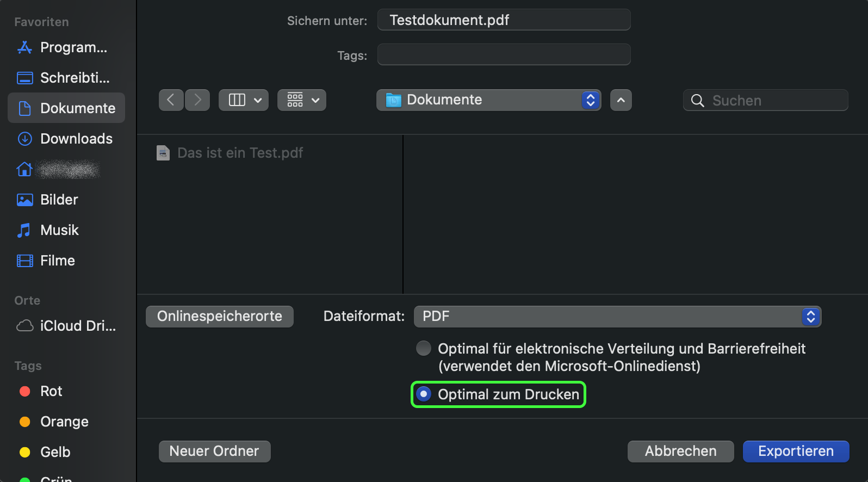Expand the Dokumente location popup
The image size is (868, 482).
click(x=488, y=100)
